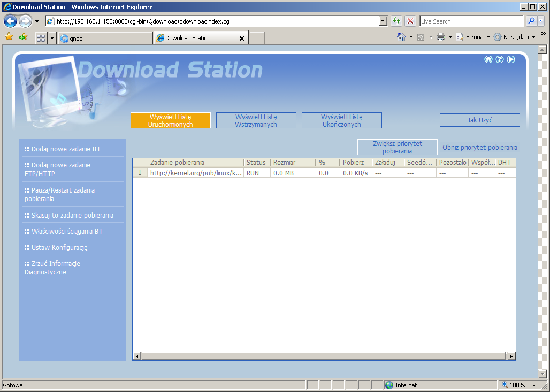Click the Download Station home icon

[x=488, y=59]
